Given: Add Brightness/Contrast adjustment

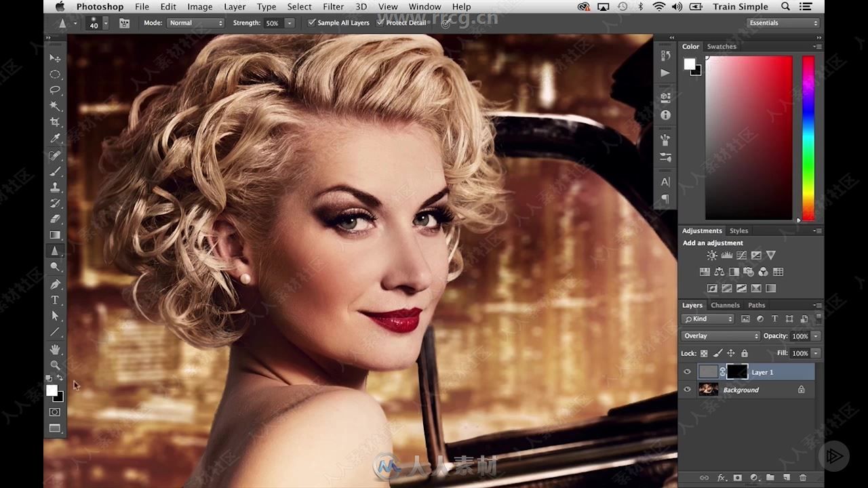Looking at the screenshot, I should pos(711,256).
